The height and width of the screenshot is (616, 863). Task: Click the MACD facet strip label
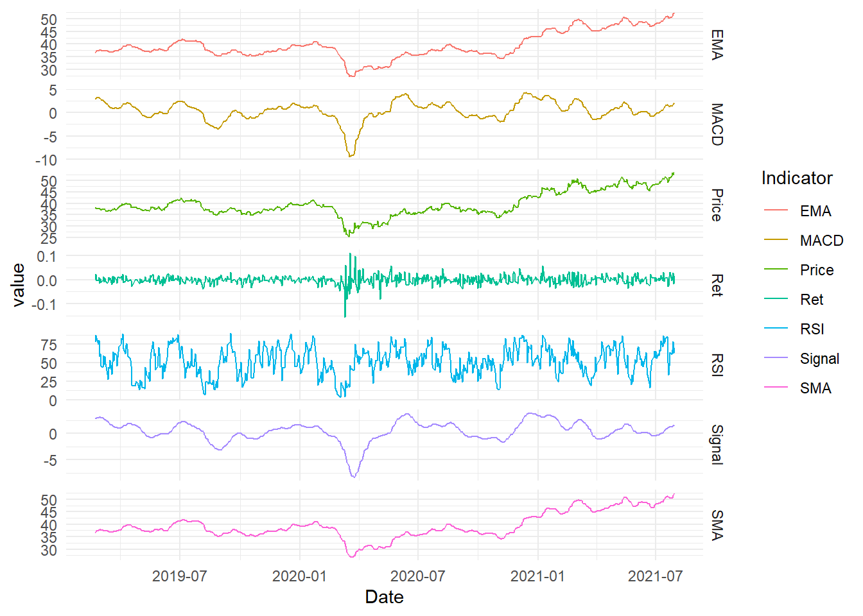point(717,124)
